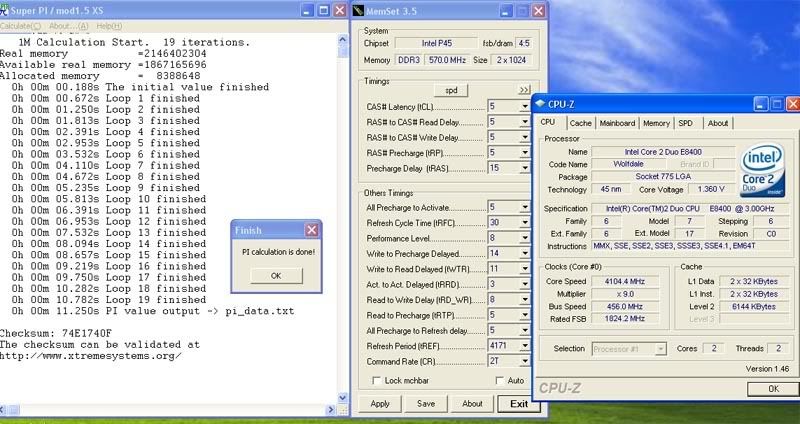The image size is (800, 424).
Task: Minimize the MemSet 3.5 window
Action: point(505,11)
